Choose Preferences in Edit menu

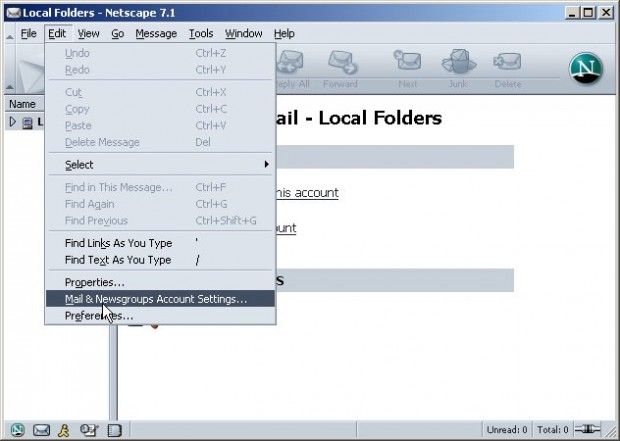click(x=160, y=316)
